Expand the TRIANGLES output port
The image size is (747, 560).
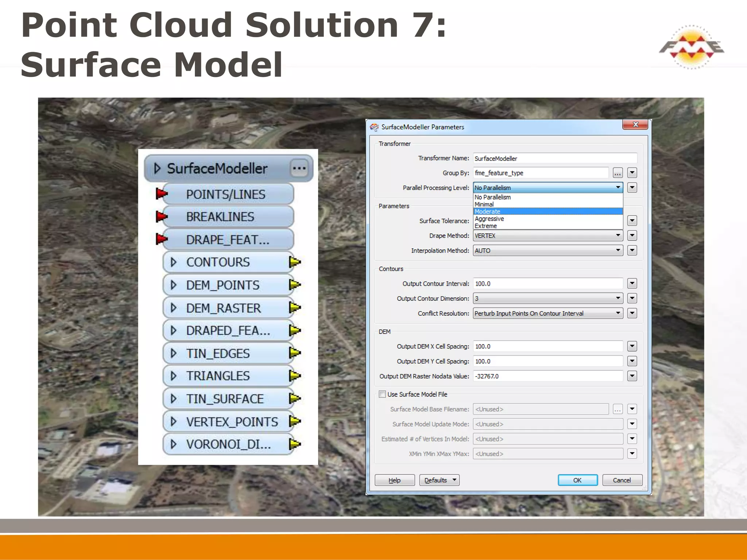pos(174,376)
